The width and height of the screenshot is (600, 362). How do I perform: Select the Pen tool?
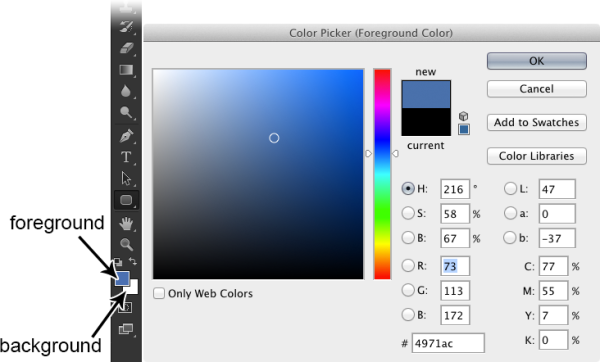[x=126, y=135]
